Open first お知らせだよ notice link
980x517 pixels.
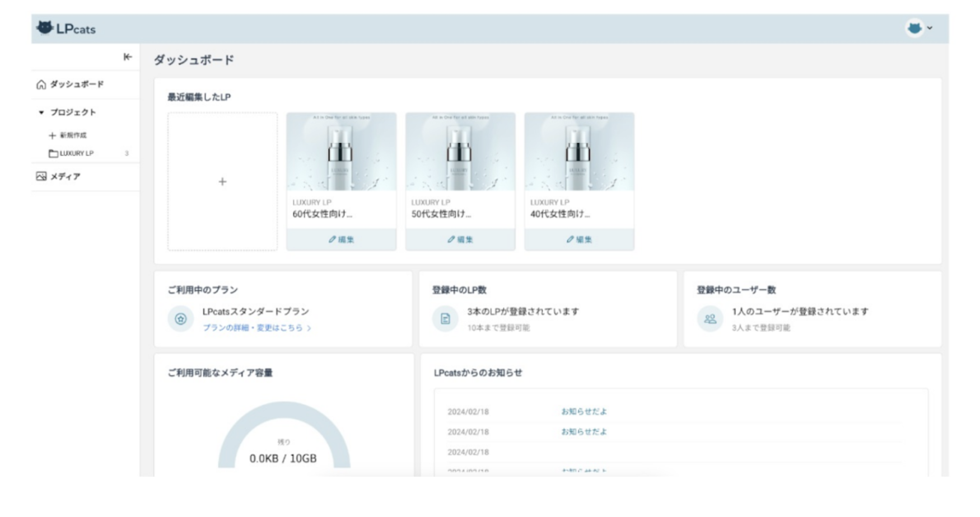584,412
